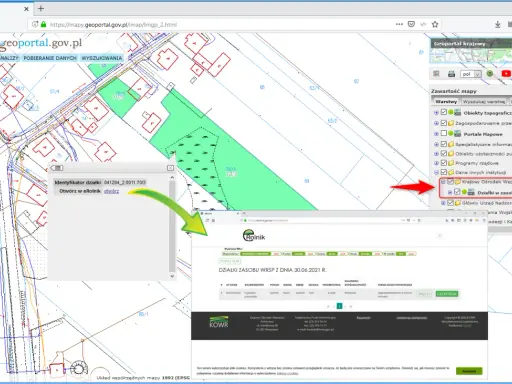Expand the Portale Mapowe tree node

(x=436, y=134)
